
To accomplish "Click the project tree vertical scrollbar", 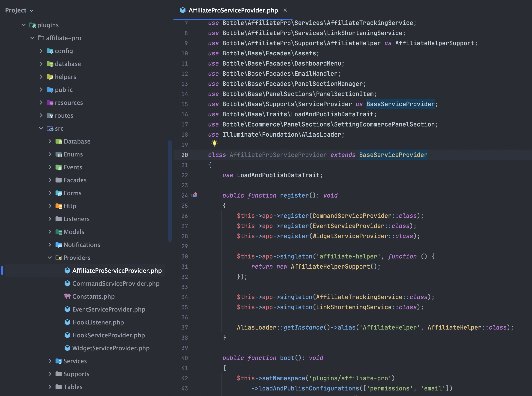I will pyautogui.click(x=170, y=191).
